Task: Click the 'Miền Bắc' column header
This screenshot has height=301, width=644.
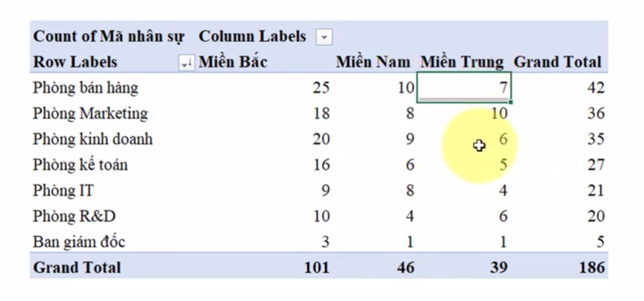Action: click(233, 62)
